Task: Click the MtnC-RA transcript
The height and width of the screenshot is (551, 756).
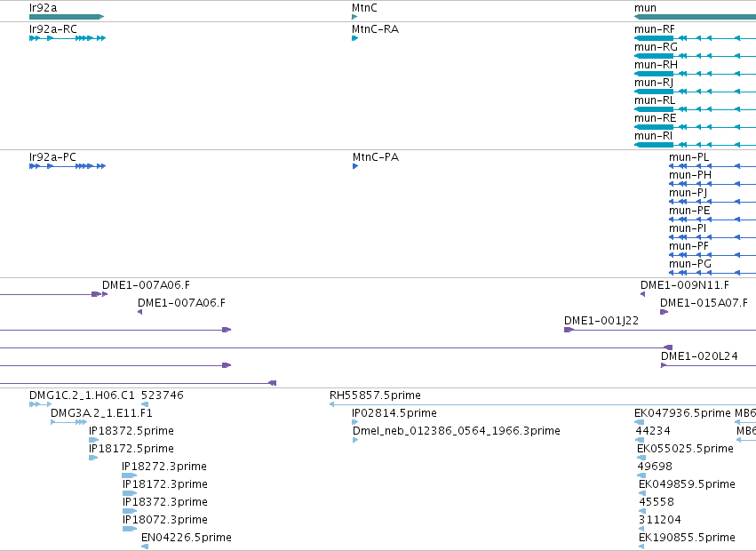Action: click(x=354, y=38)
